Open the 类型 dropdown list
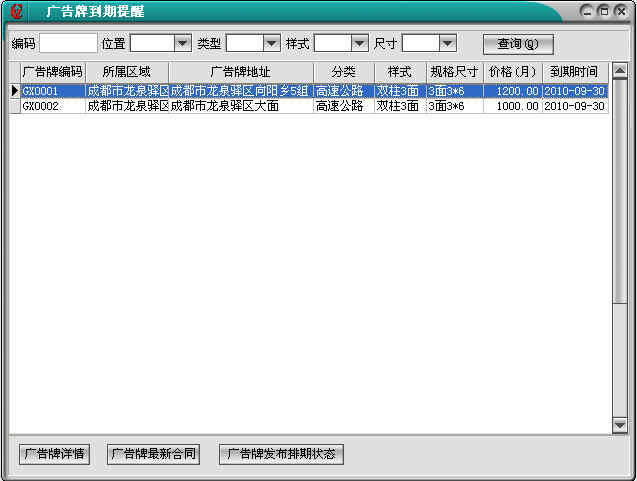Viewport: 637px width, 481px height. (271, 43)
